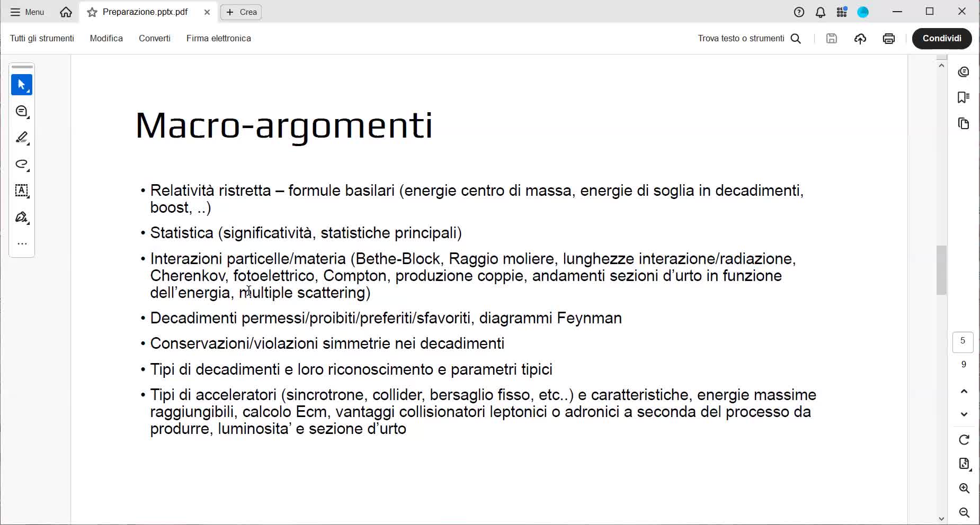Open the fill and sign pen tool
The height and width of the screenshot is (525, 980).
pos(22,218)
